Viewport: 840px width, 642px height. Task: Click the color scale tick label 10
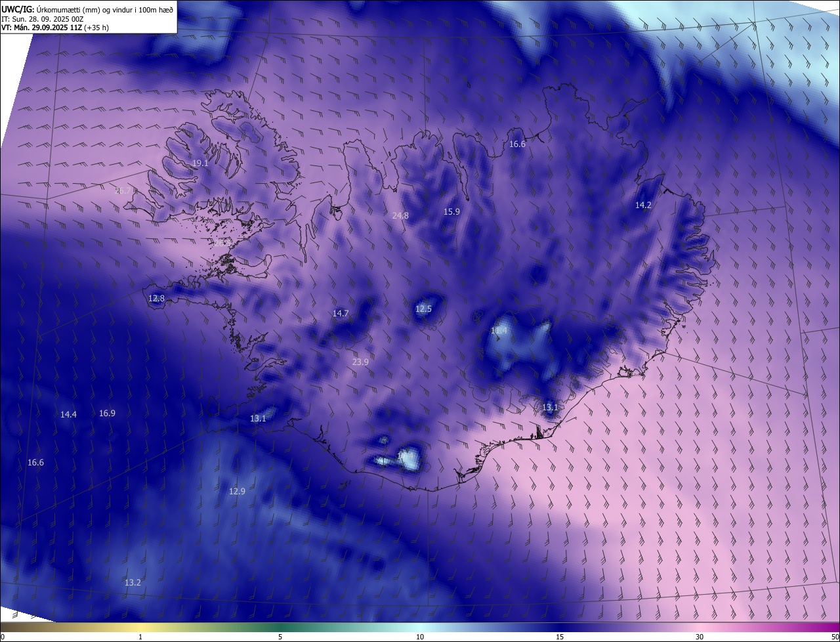point(420,637)
